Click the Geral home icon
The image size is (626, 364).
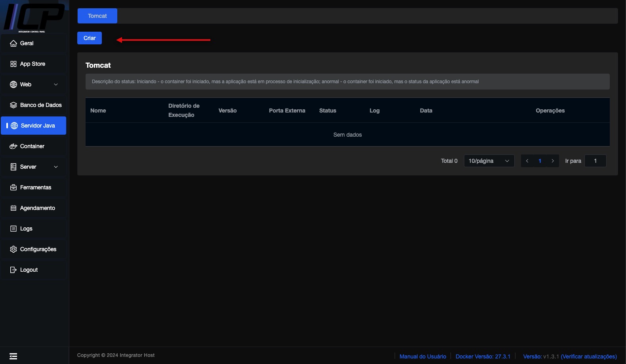(x=13, y=44)
